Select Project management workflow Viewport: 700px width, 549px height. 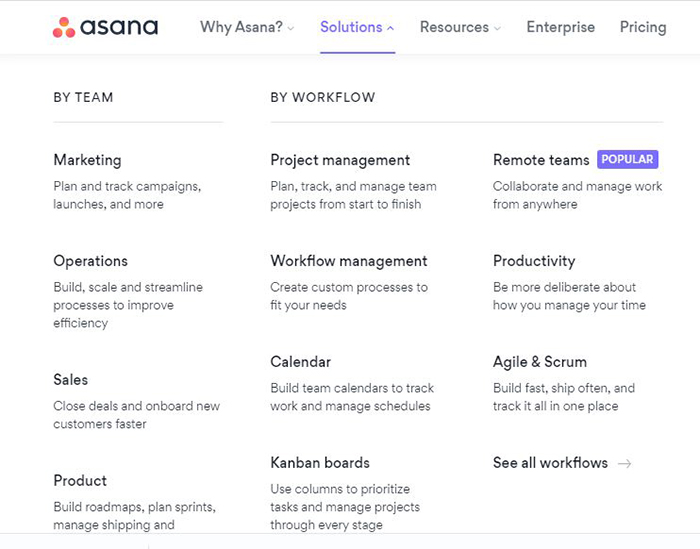click(x=340, y=160)
